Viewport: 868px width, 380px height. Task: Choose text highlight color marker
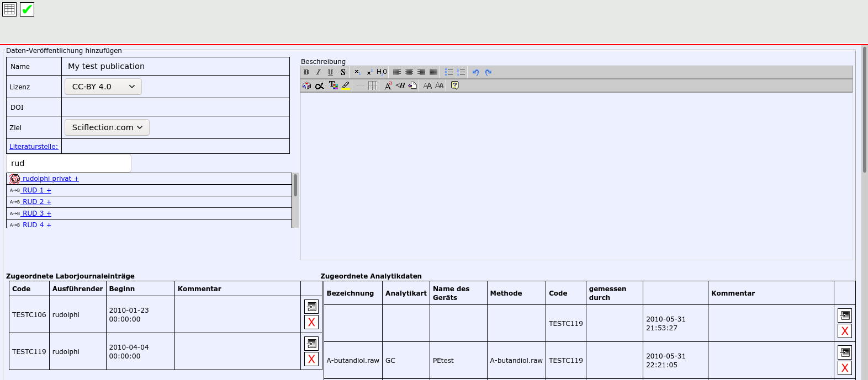tap(346, 85)
